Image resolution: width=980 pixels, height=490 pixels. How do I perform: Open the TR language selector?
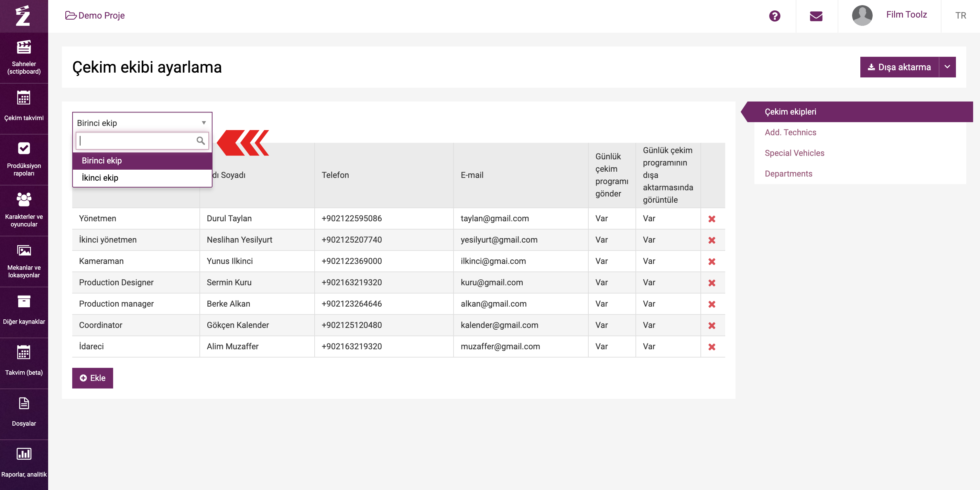(961, 15)
